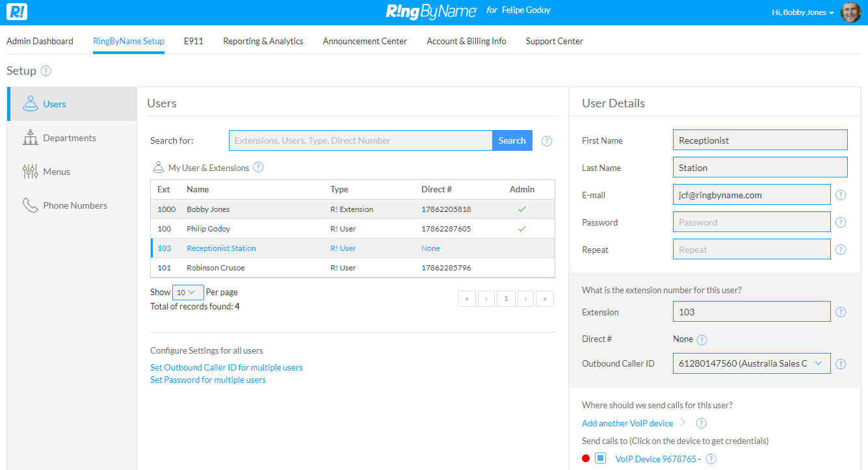
Task: Open the Setup help icon
Action: click(x=46, y=71)
